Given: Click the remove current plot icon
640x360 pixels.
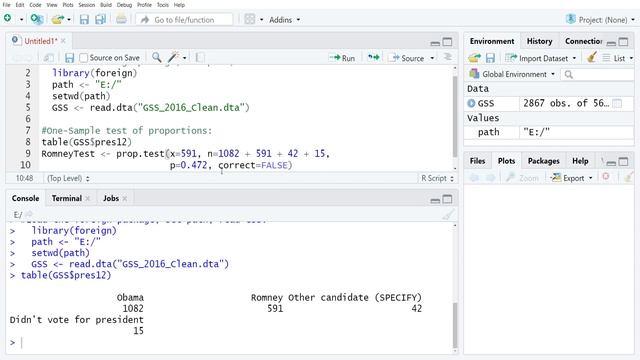Looking at the screenshot, I should (606, 176).
